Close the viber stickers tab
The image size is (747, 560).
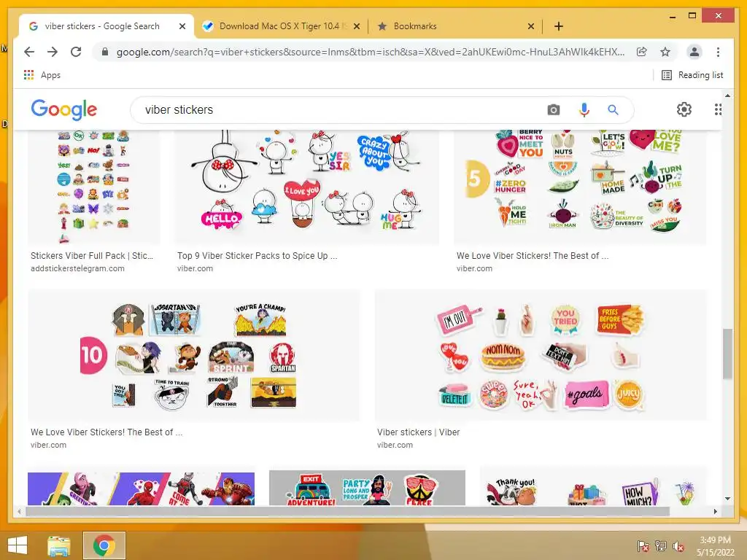(x=182, y=26)
